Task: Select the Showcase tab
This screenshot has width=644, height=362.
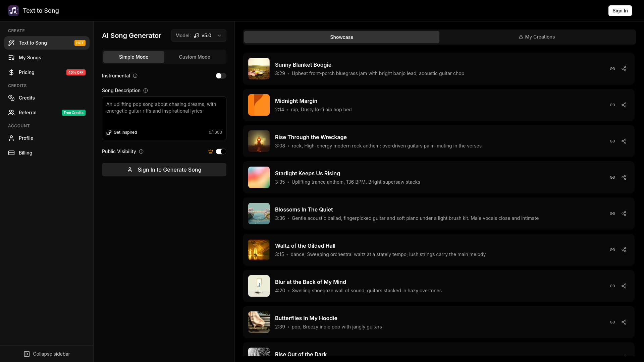Action: 341,37
